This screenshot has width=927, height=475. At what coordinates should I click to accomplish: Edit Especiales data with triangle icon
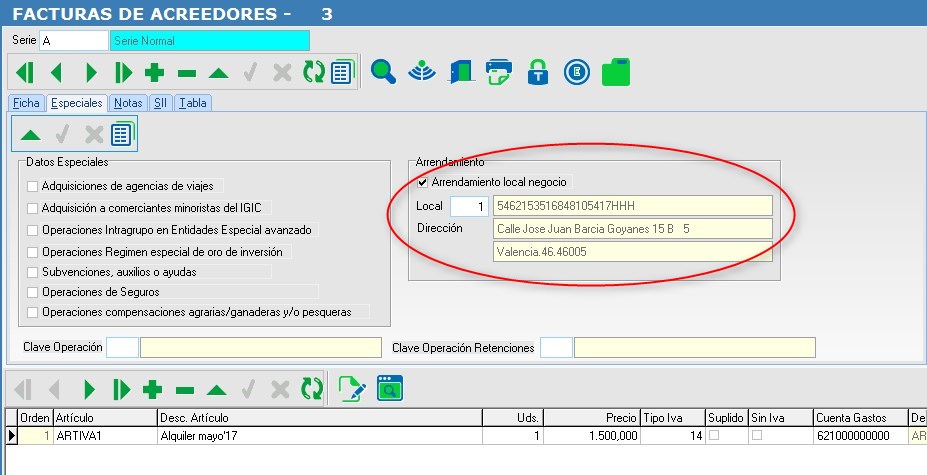click(x=31, y=135)
